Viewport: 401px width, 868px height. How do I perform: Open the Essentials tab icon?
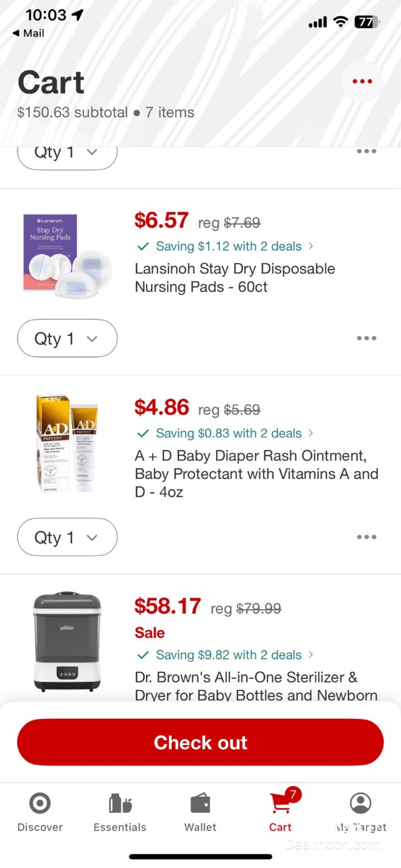click(120, 803)
